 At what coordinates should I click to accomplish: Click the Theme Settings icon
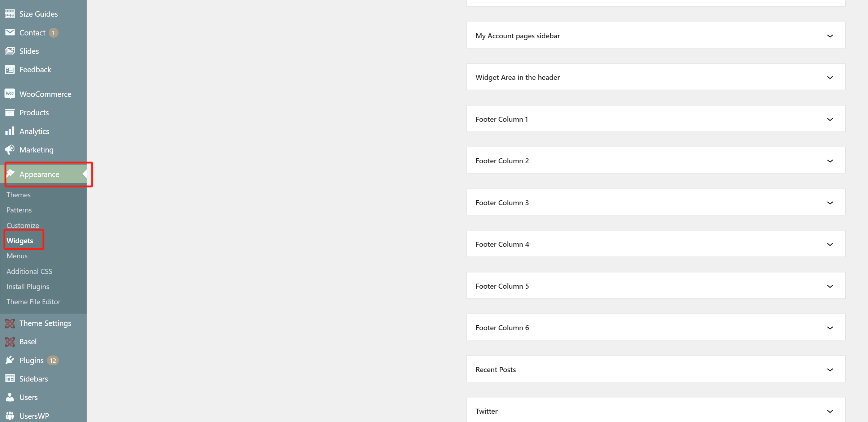coord(10,323)
